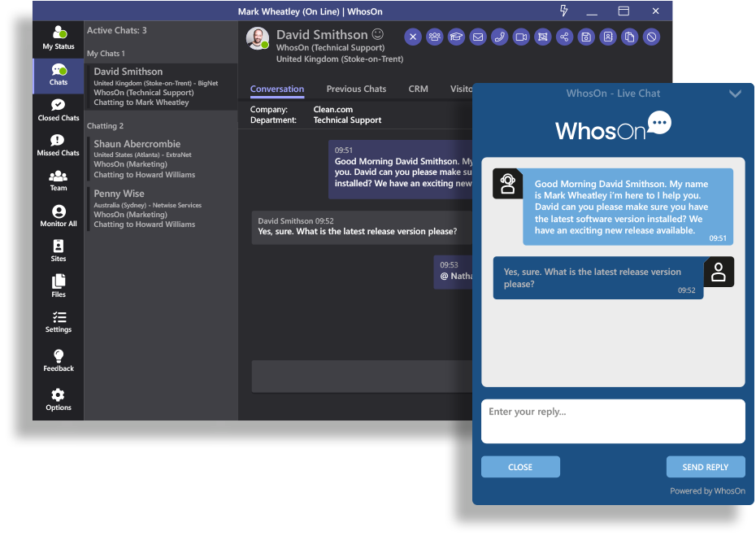Switch to the Conversation tab
The image size is (756, 549).
point(277,89)
